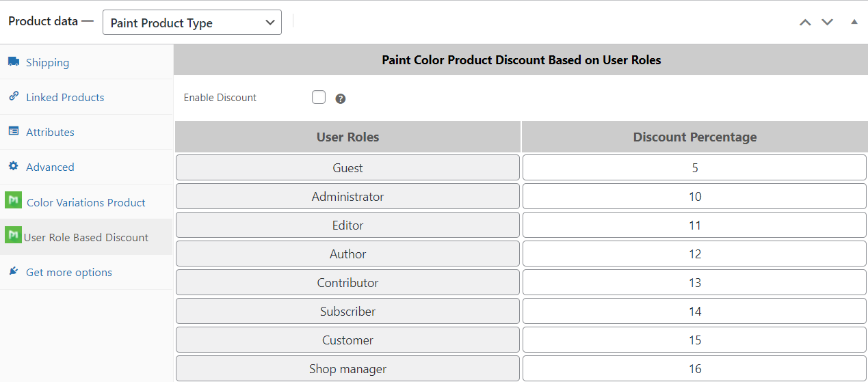This screenshot has height=382, width=868.
Task: Click the Shop manager discount field
Action: pos(694,368)
